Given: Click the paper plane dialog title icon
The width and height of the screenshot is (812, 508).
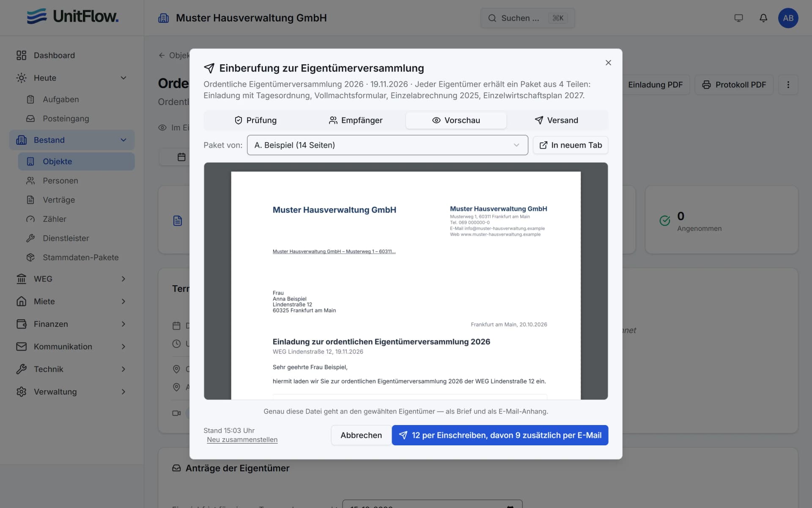Looking at the screenshot, I should (209, 68).
